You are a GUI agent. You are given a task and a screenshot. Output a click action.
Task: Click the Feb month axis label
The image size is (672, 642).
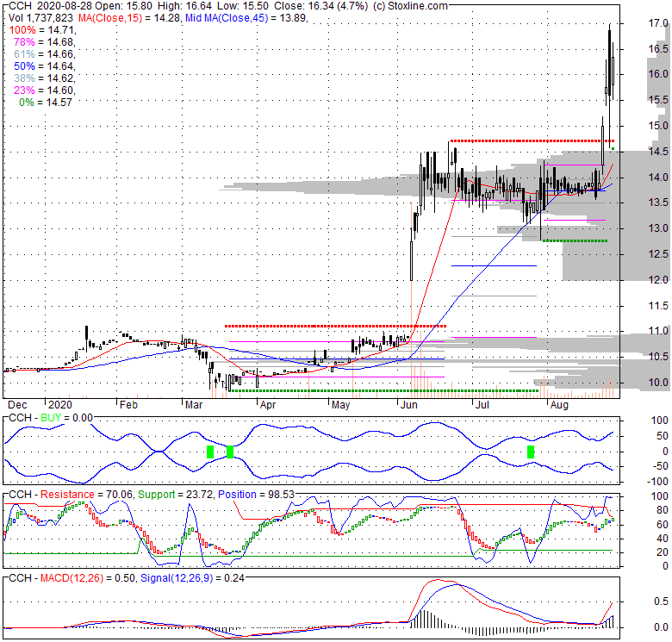click(128, 405)
